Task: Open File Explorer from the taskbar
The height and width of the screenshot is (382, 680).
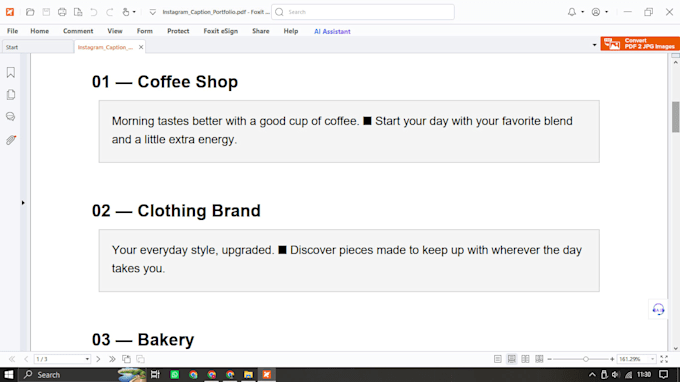Action: pyautogui.click(x=248, y=375)
